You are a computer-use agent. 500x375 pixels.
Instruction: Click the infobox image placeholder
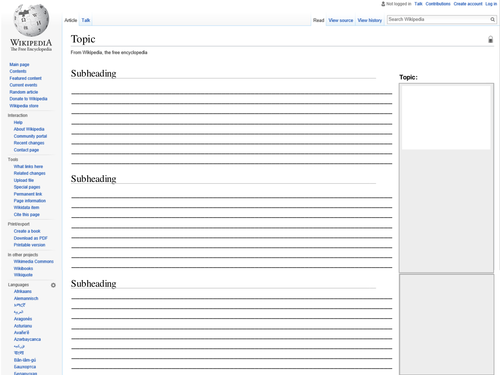click(446, 117)
